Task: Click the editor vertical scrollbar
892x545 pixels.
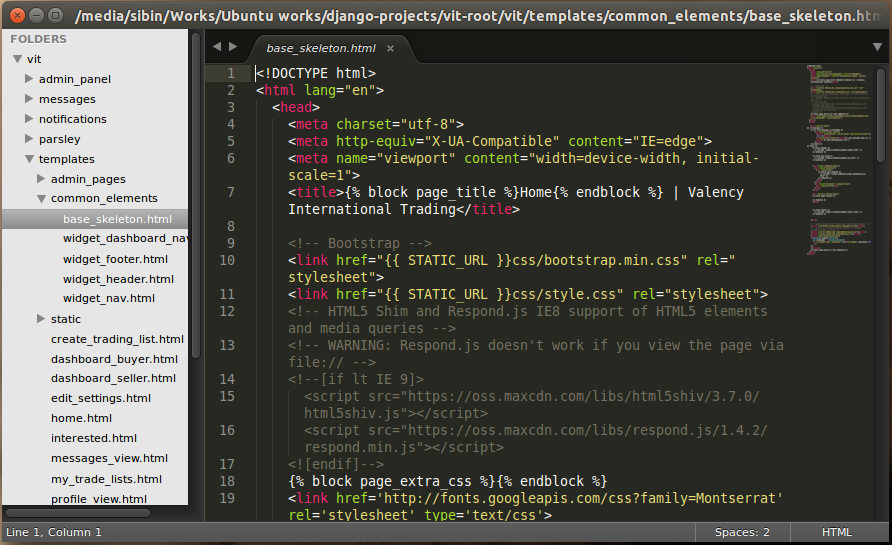Action: point(881,114)
